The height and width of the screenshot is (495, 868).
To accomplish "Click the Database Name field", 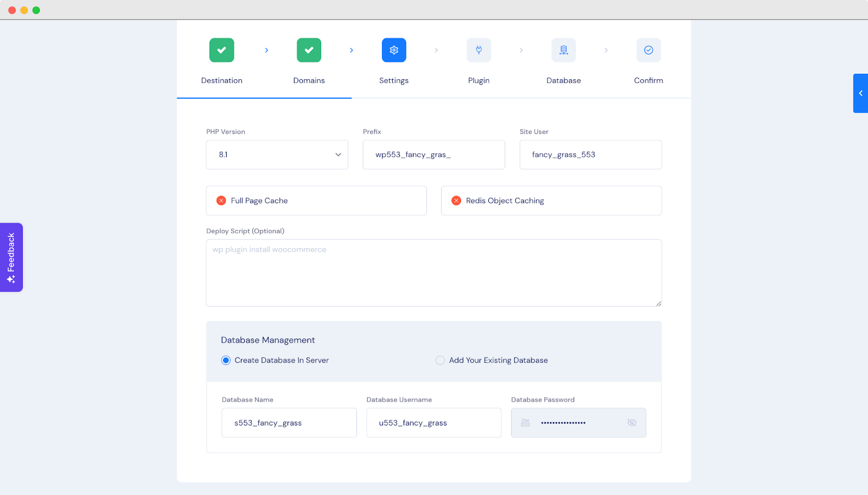I will [289, 423].
